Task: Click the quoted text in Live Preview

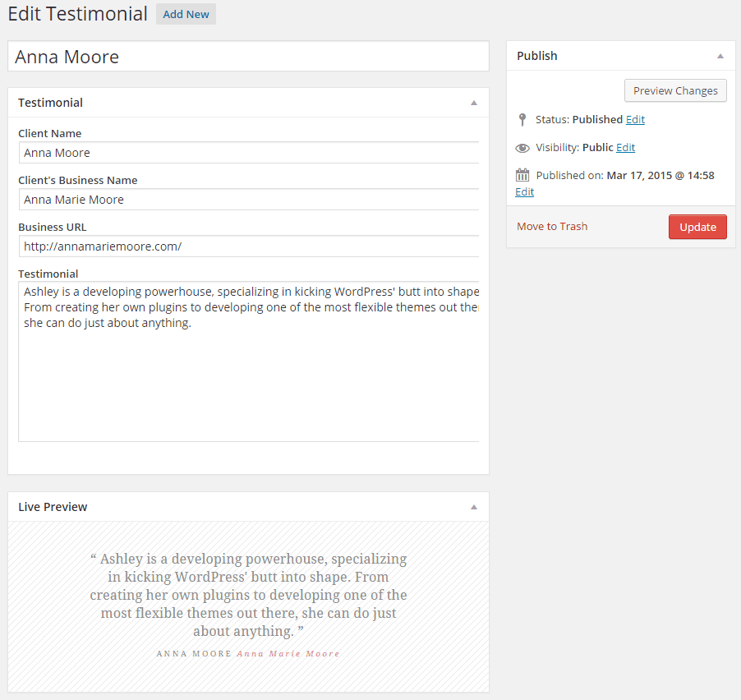Action: point(248,595)
